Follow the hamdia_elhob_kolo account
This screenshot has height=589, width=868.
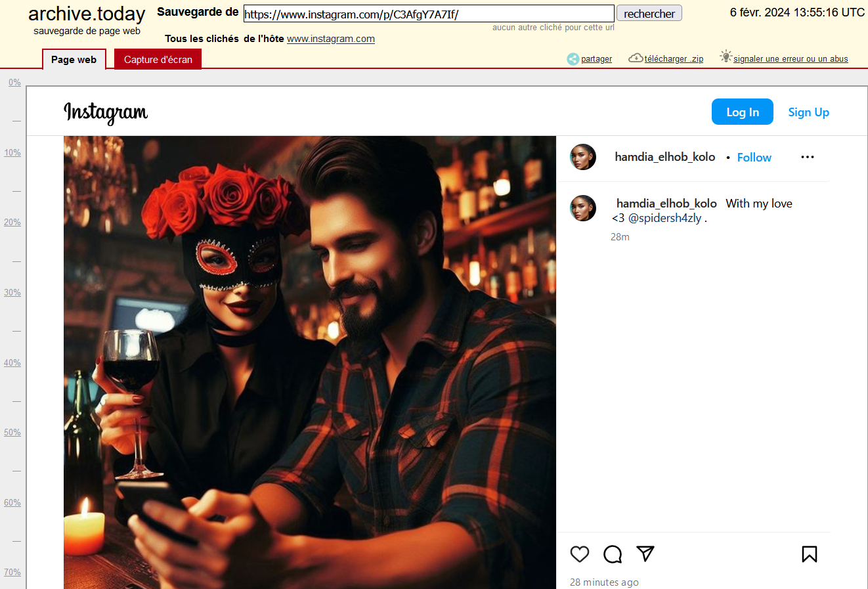(754, 158)
